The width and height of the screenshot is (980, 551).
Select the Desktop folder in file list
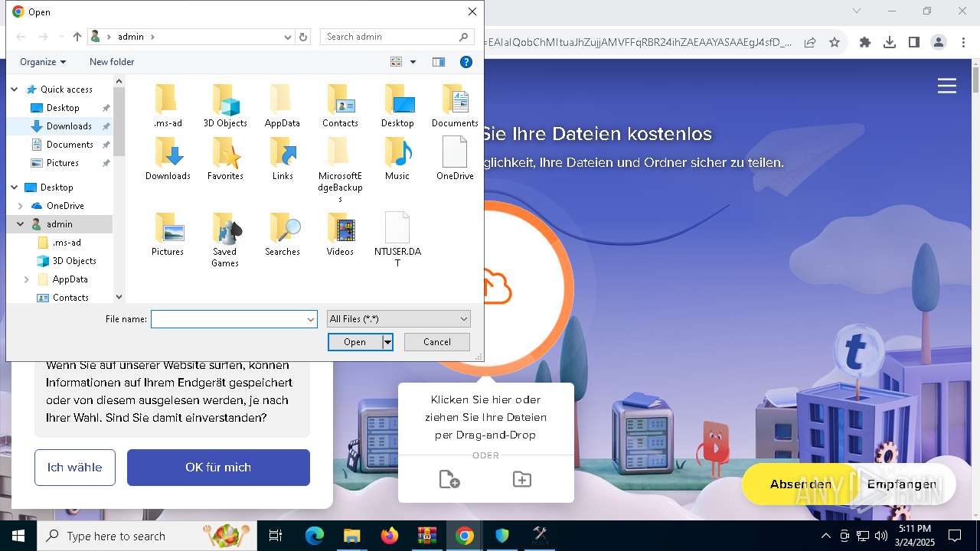point(397,106)
